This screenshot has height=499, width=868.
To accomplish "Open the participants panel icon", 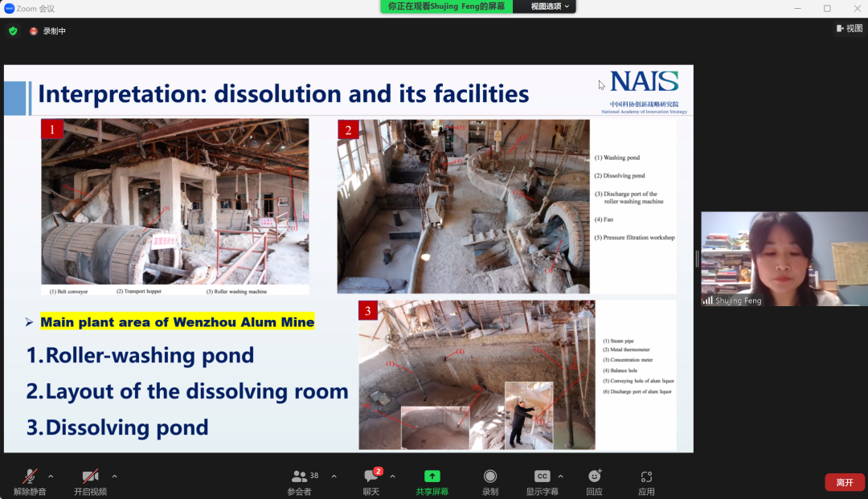I will tap(300, 477).
